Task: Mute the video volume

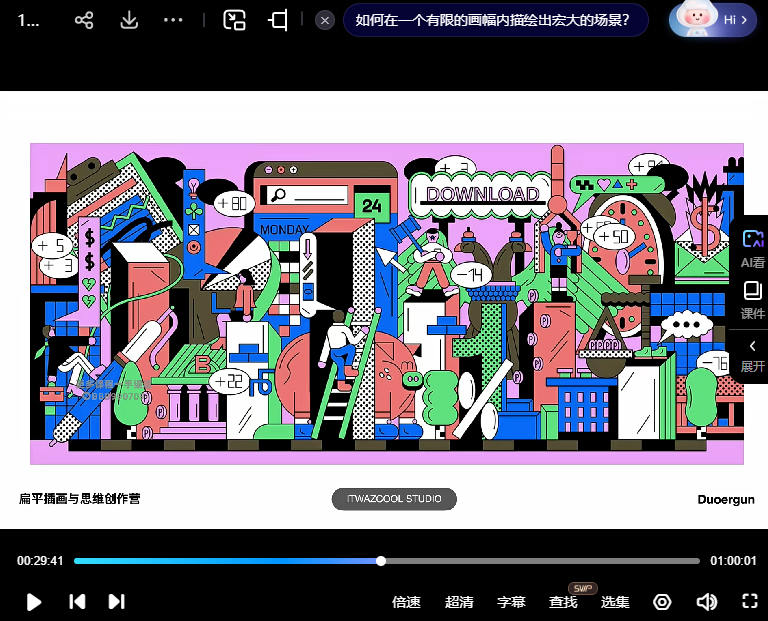Action: 706,601
